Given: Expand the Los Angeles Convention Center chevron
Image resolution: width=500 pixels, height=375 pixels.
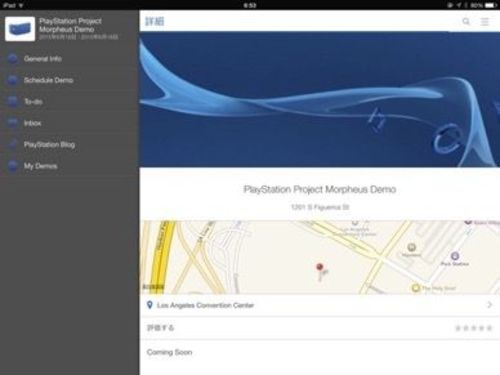Looking at the screenshot, I should click(x=489, y=305).
